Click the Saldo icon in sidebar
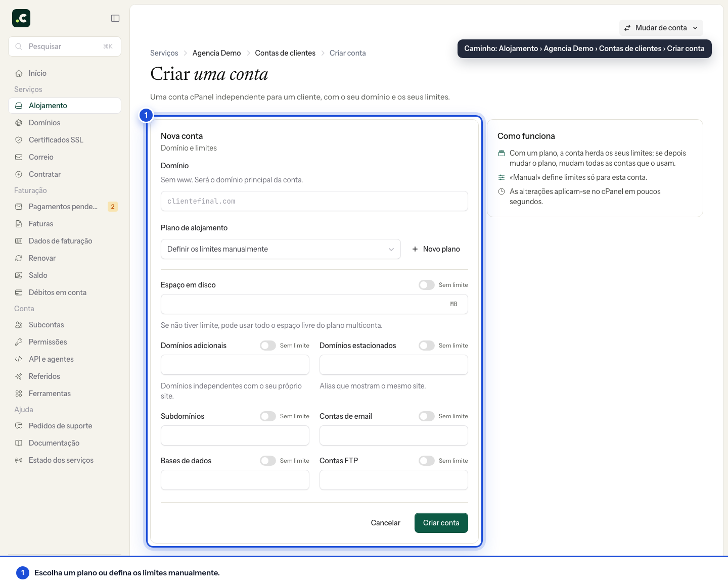The width and height of the screenshot is (728, 588). click(x=19, y=275)
